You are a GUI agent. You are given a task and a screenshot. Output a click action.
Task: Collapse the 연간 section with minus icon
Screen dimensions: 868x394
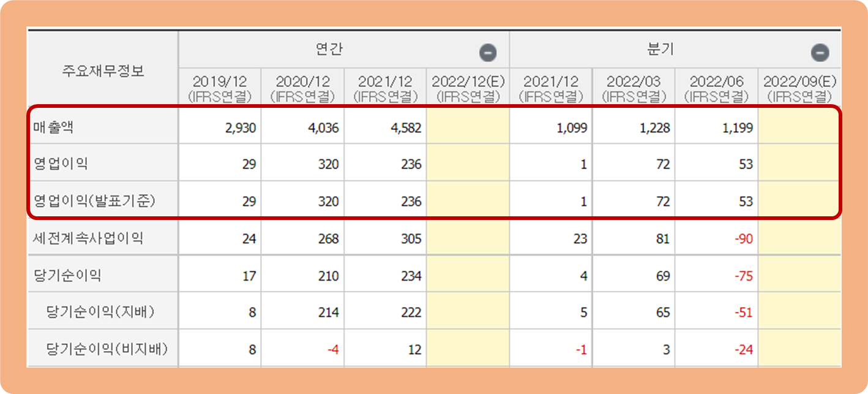(488, 53)
